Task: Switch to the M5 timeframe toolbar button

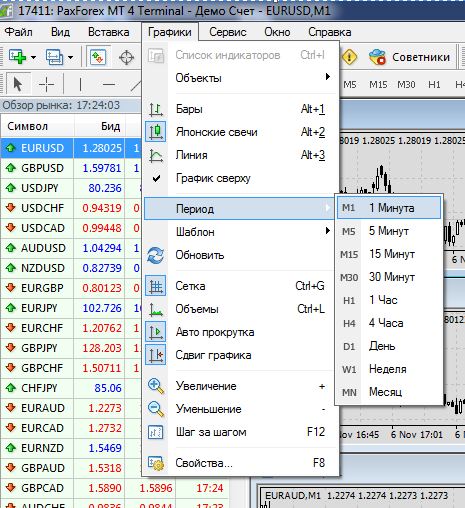Action: tap(350, 85)
